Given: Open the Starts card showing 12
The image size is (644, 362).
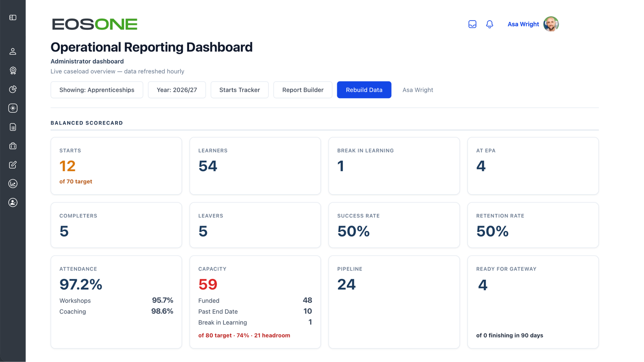Looking at the screenshot, I should click(116, 166).
